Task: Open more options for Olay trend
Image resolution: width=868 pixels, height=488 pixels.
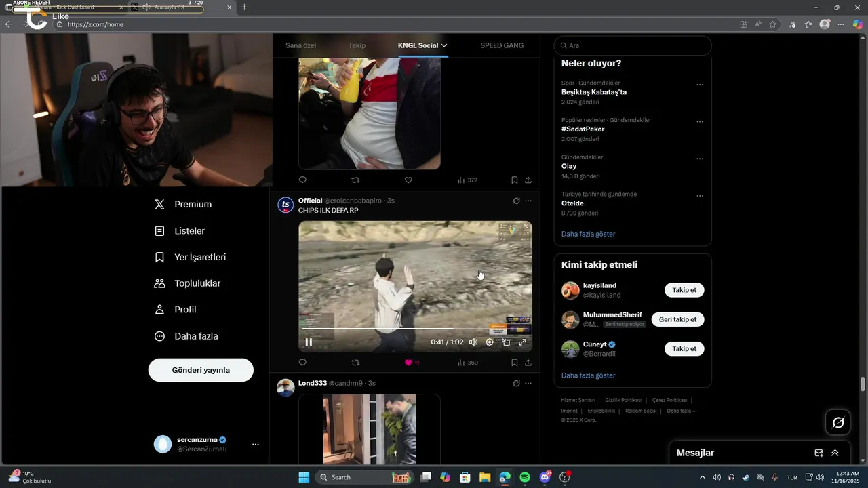Action: 700,159
